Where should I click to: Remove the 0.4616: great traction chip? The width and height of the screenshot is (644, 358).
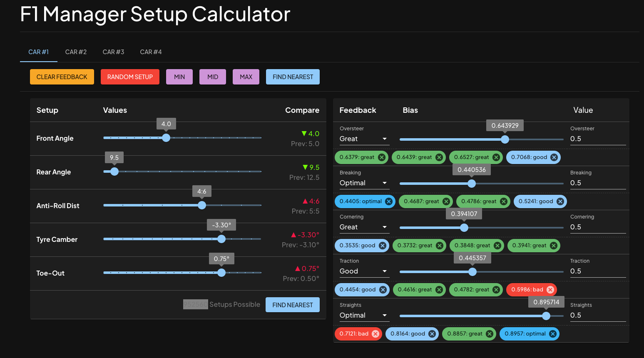pos(439,290)
